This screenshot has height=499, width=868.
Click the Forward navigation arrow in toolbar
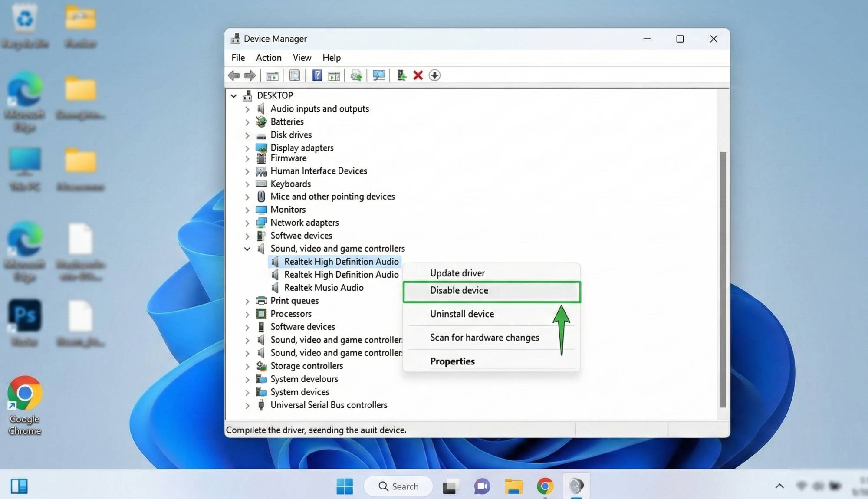click(x=250, y=75)
